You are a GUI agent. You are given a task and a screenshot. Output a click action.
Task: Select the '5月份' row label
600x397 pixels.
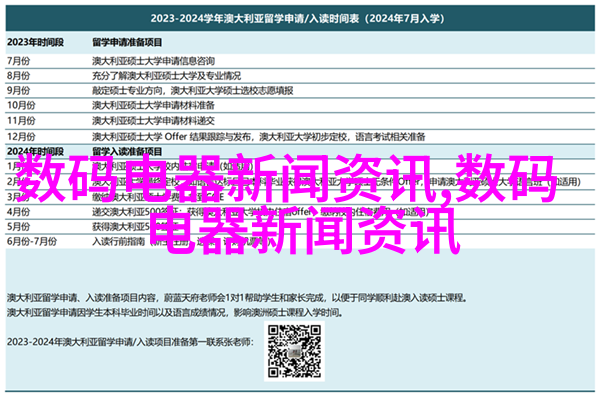18,226
